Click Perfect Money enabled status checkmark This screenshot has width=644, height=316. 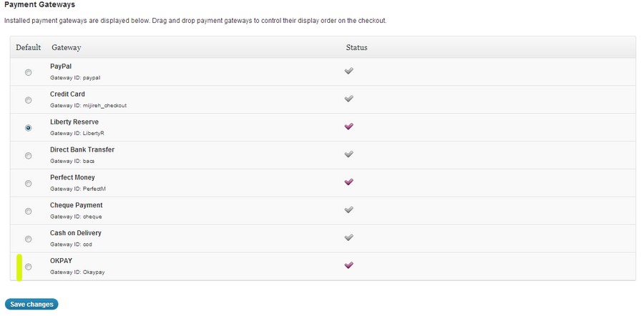(349, 182)
